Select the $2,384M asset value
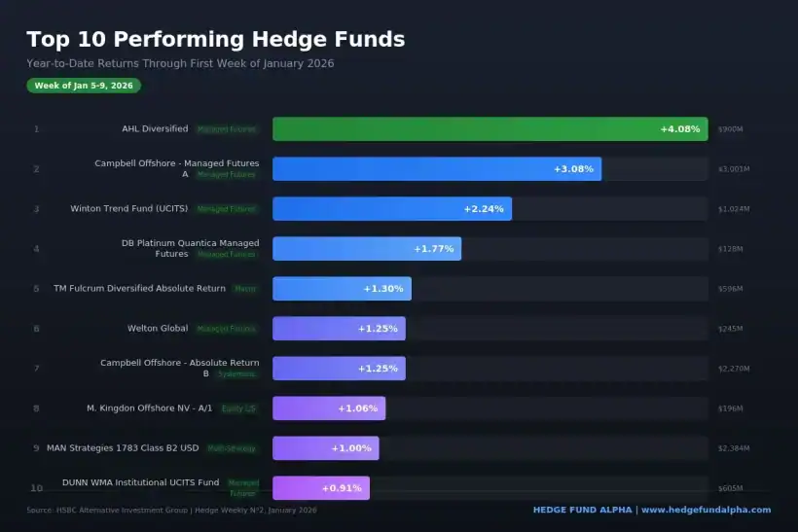The height and width of the screenshot is (532, 798). click(734, 448)
